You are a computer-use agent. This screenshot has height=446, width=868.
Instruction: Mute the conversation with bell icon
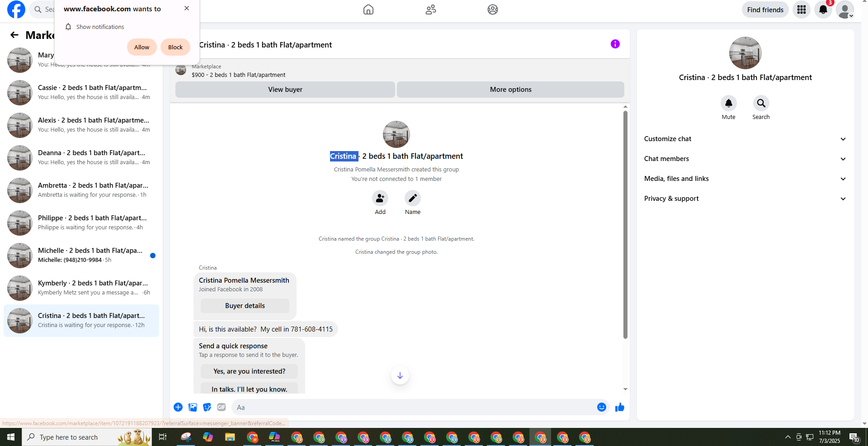(x=729, y=103)
